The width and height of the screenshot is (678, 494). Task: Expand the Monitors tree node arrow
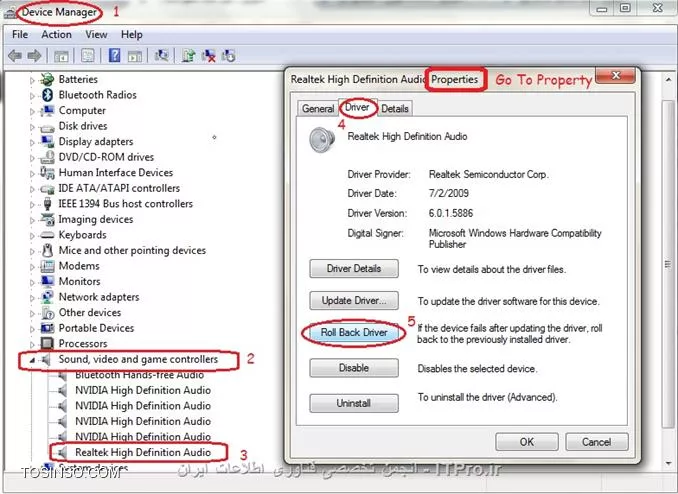pyautogui.click(x=32, y=282)
